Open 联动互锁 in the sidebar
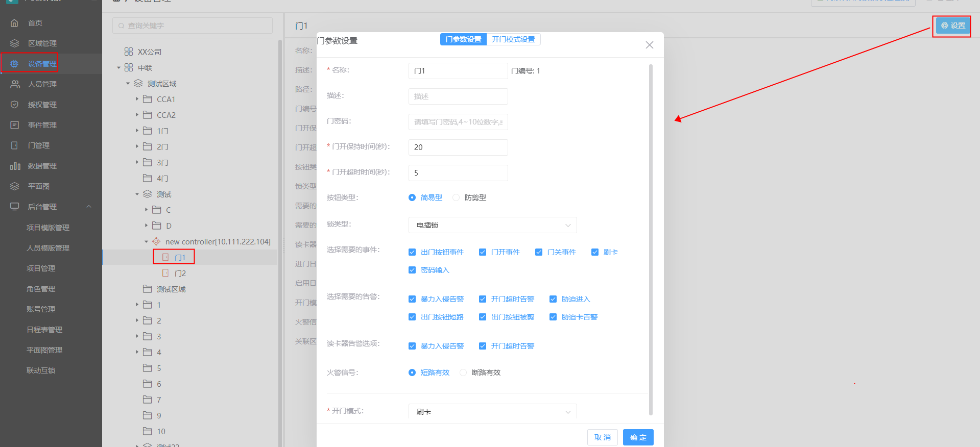This screenshot has width=980, height=447. point(41,370)
